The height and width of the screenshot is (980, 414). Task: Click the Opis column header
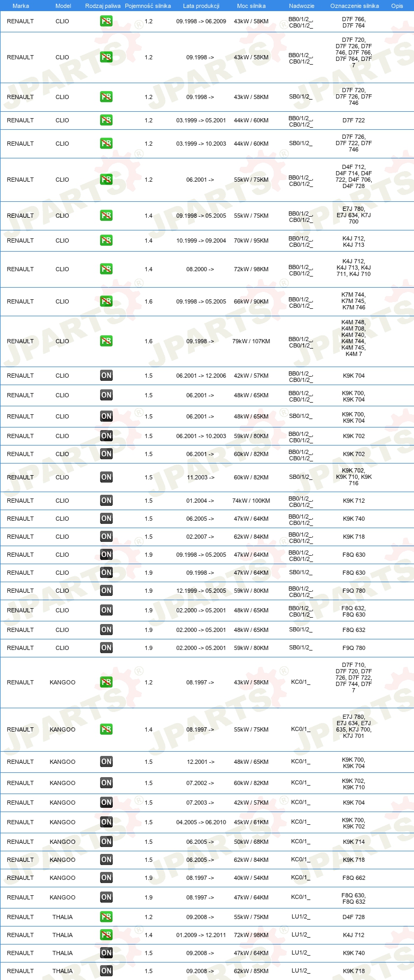click(397, 6)
